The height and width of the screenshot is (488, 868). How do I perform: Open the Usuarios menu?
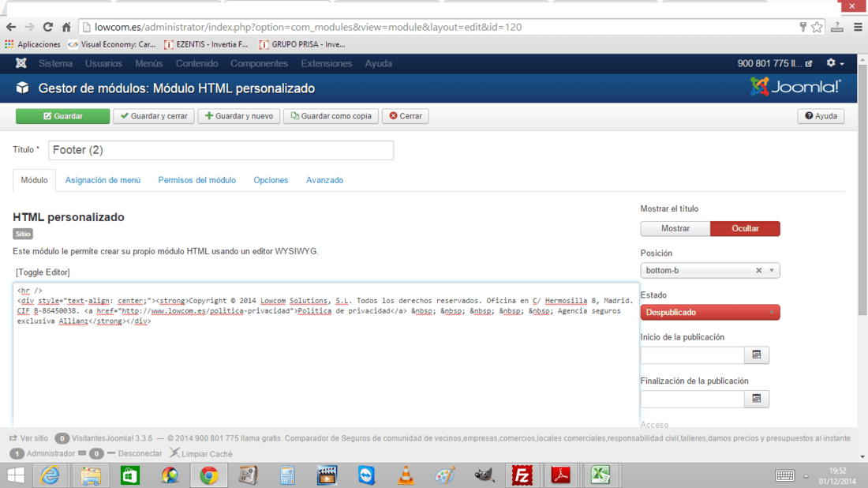103,63
